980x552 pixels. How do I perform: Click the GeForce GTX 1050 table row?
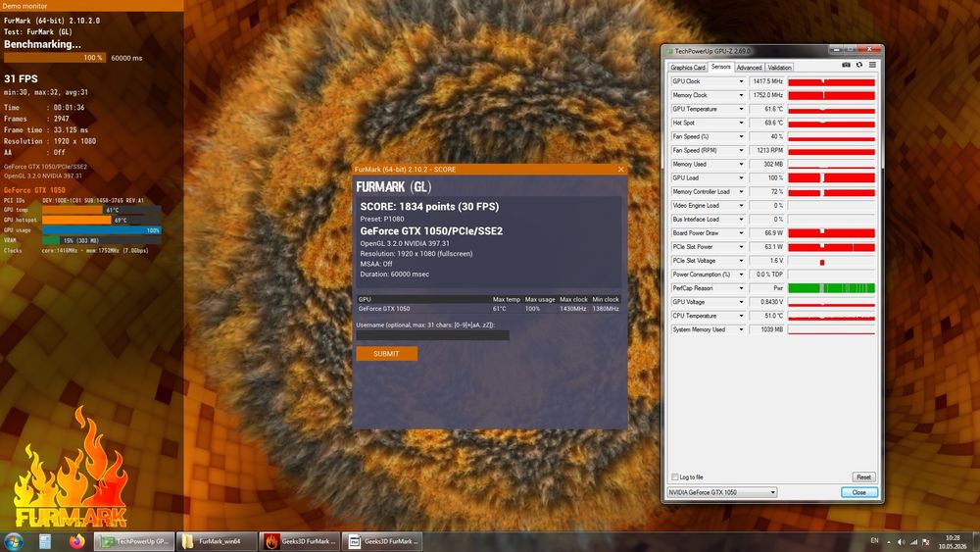488,309
